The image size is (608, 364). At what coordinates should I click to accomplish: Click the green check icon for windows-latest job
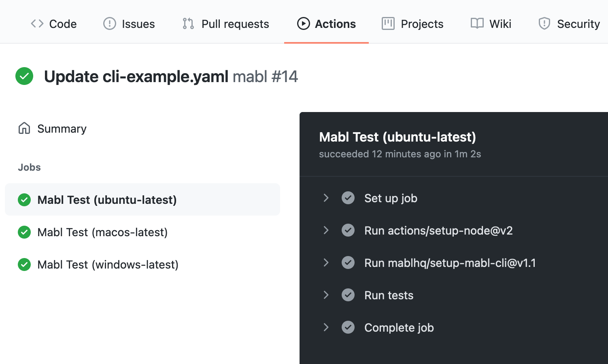pos(24,265)
